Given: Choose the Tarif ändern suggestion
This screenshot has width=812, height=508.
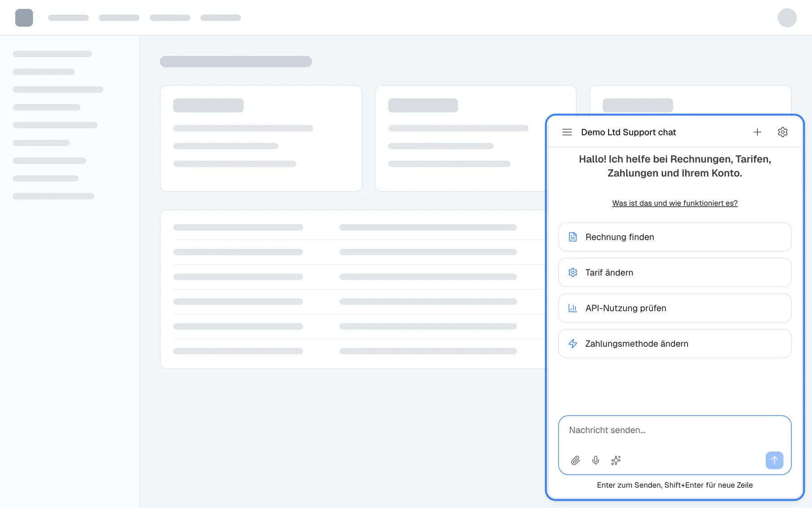Looking at the screenshot, I should (675, 272).
